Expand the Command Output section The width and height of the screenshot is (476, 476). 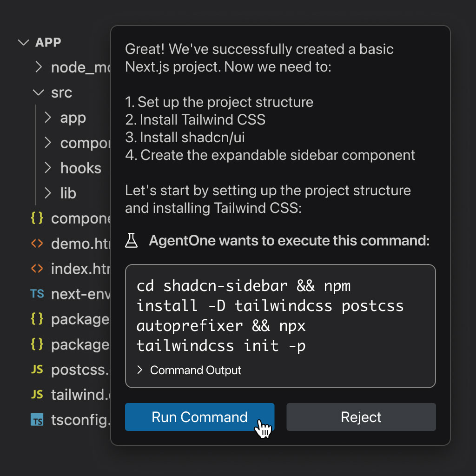pyautogui.click(x=189, y=370)
